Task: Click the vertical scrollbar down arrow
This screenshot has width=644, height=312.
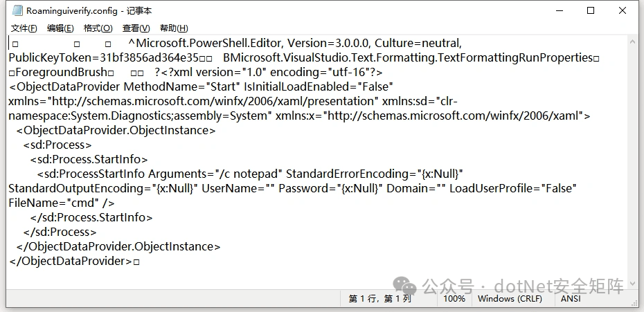Action: tap(632, 284)
